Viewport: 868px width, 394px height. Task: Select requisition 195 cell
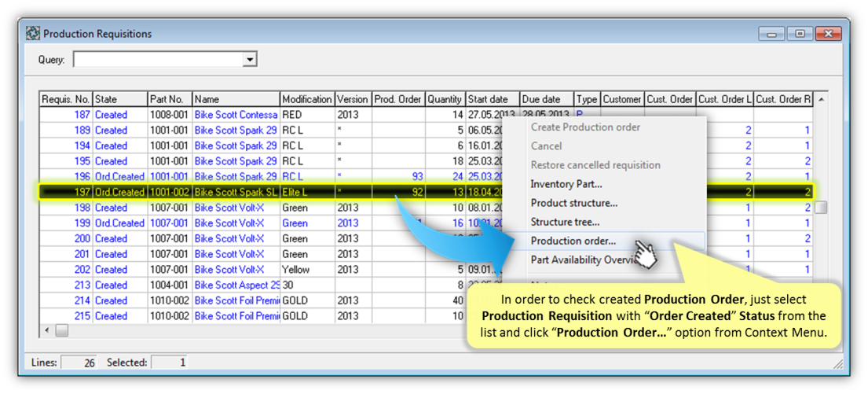(66, 161)
